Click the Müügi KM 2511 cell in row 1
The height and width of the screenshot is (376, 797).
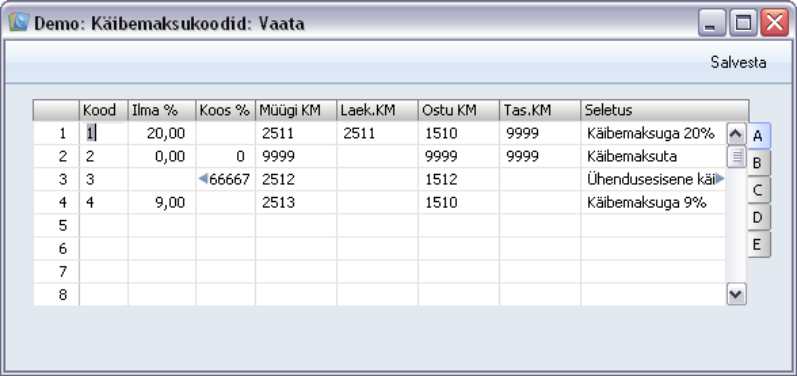pos(296,134)
